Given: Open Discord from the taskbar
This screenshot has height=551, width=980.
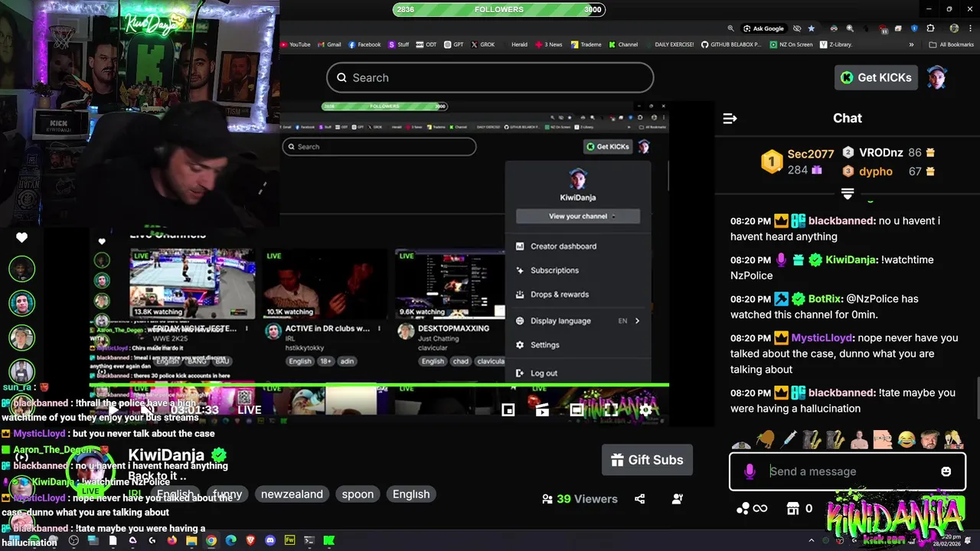Looking at the screenshot, I should tap(269, 540).
